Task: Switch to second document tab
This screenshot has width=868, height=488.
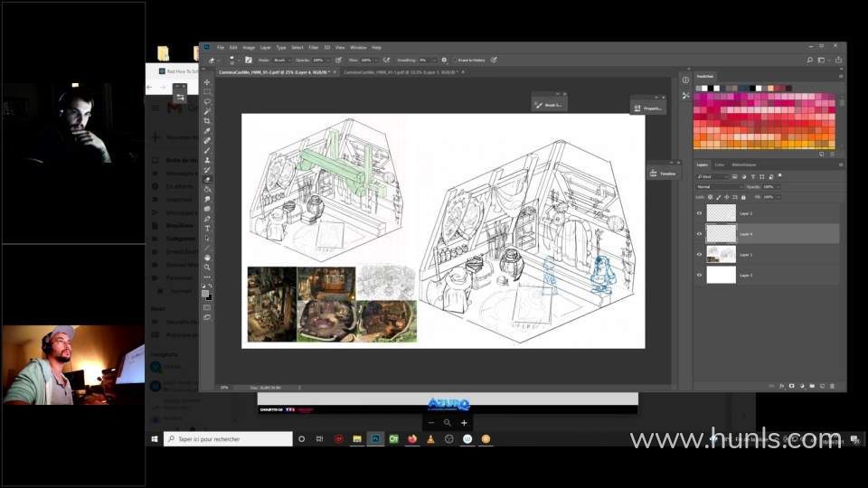Action: [x=401, y=72]
